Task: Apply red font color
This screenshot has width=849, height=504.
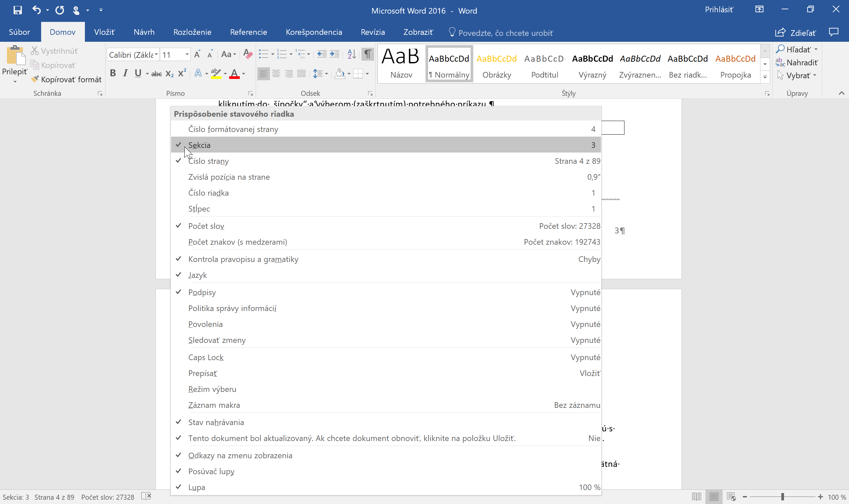Action: click(234, 73)
